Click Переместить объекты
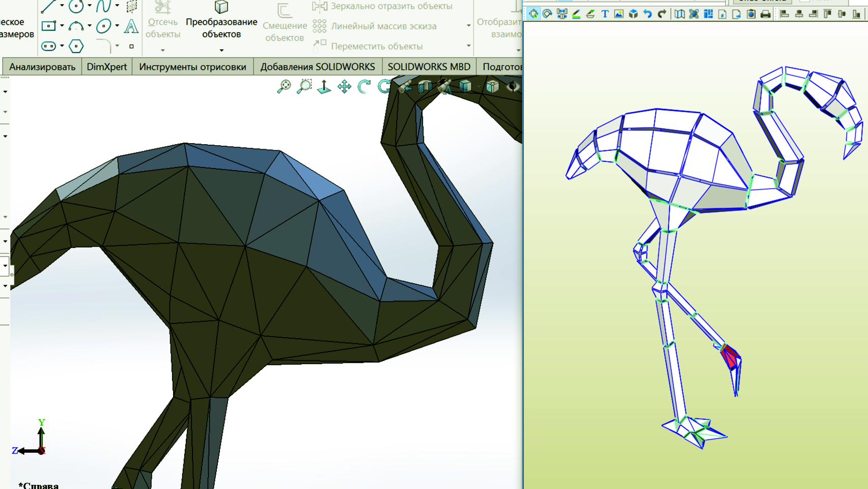 point(368,46)
